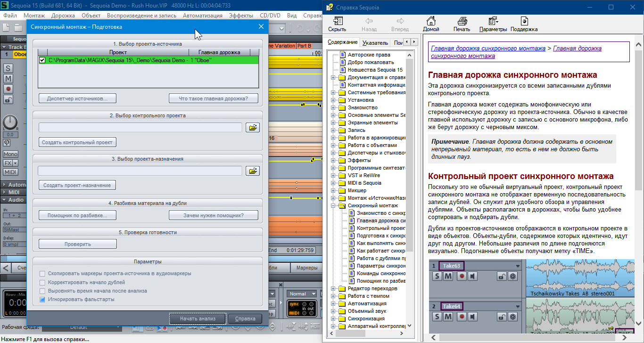Click Зачем нужен помощник button
The width and height of the screenshot is (644, 343).
click(214, 215)
